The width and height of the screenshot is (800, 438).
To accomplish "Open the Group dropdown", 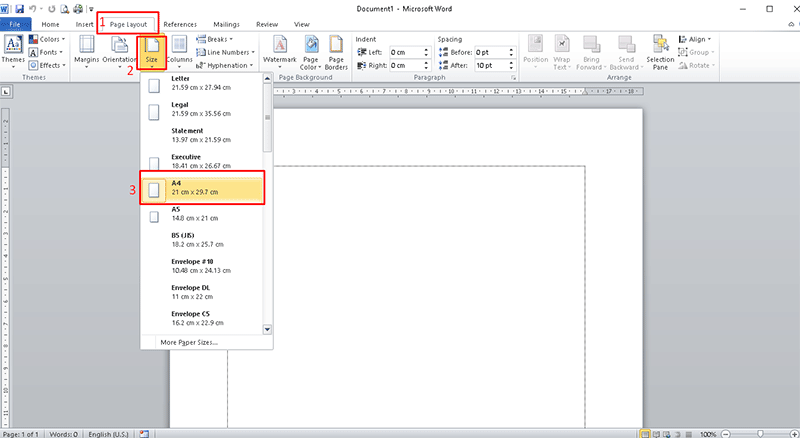I will (696, 52).
